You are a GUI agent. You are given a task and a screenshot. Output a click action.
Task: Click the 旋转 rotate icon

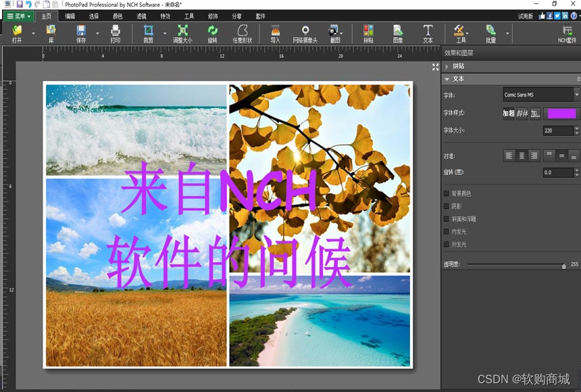pos(212,34)
